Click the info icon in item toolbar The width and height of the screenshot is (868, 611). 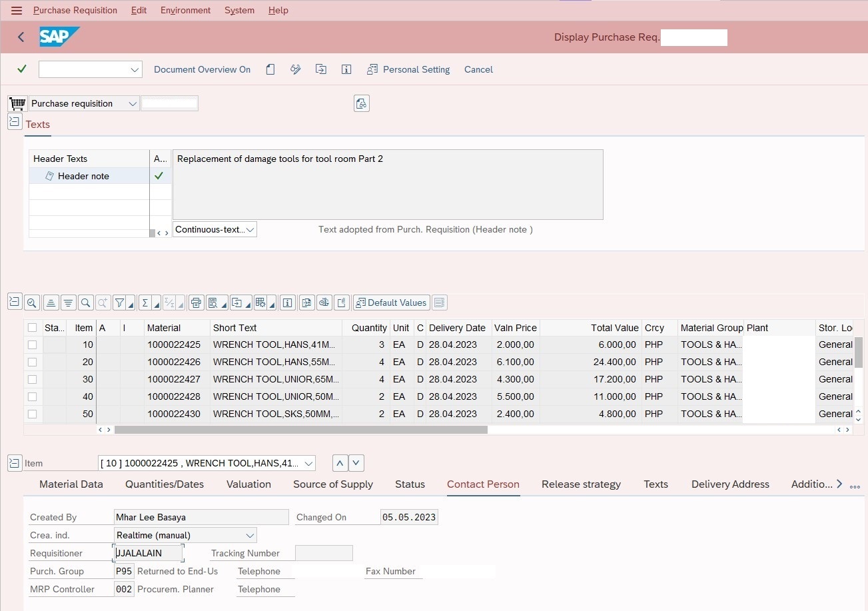[288, 303]
